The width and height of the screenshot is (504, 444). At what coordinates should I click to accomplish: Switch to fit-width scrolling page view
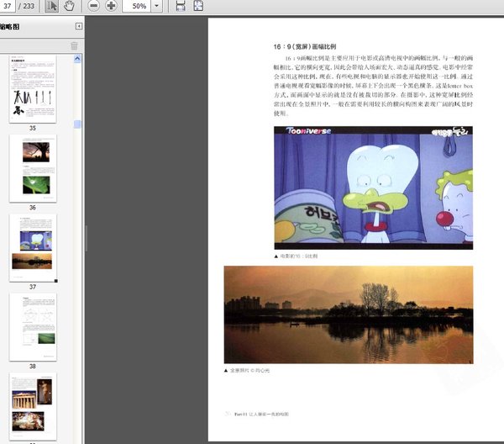(x=181, y=6)
